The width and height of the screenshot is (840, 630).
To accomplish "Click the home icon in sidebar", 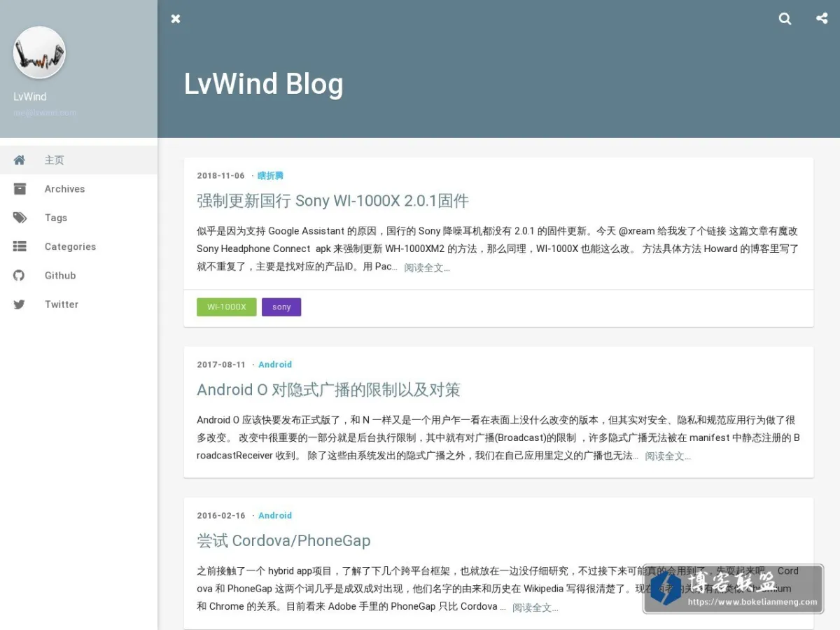I will [x=20, y=160].
